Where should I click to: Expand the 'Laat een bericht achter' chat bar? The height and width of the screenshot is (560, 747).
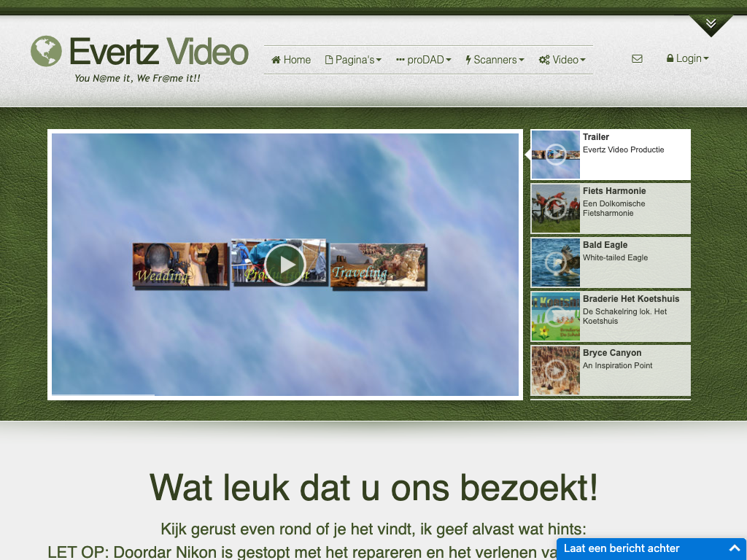[x=651, y=548]
